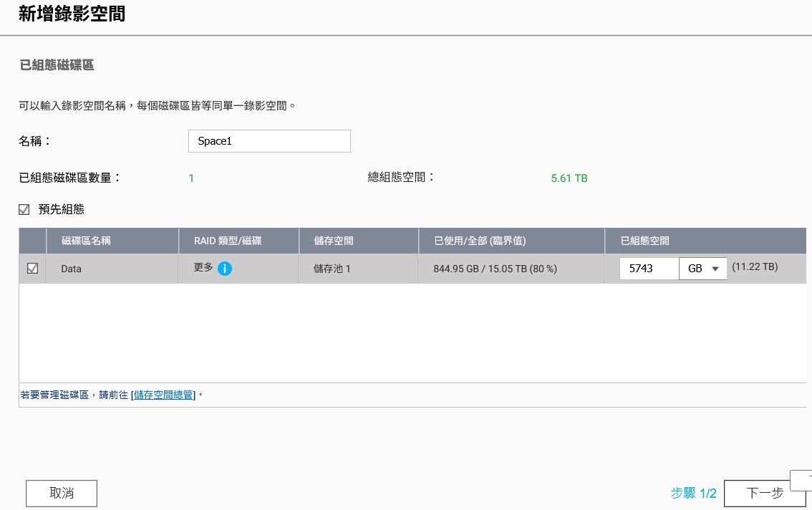Uncheck the Data volume row checkbox
The image size is (812, 510).
[x=32, y=269]
